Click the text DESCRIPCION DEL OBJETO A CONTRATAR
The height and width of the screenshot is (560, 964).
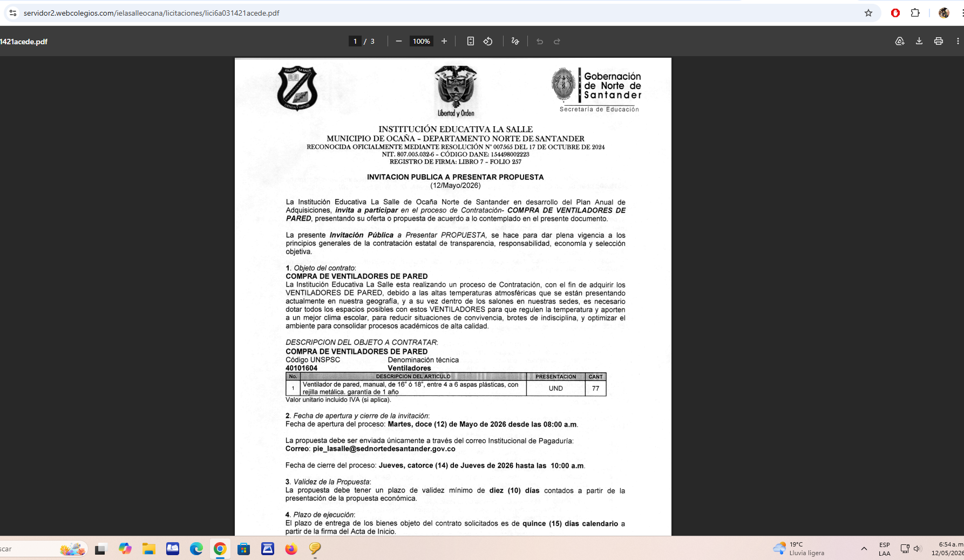(362, 343)
